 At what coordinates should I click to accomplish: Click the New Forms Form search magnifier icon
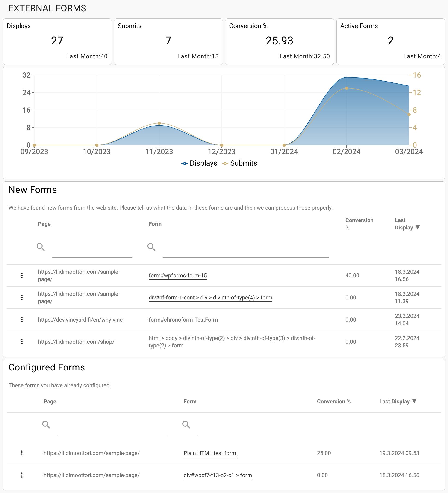point(151,247)
